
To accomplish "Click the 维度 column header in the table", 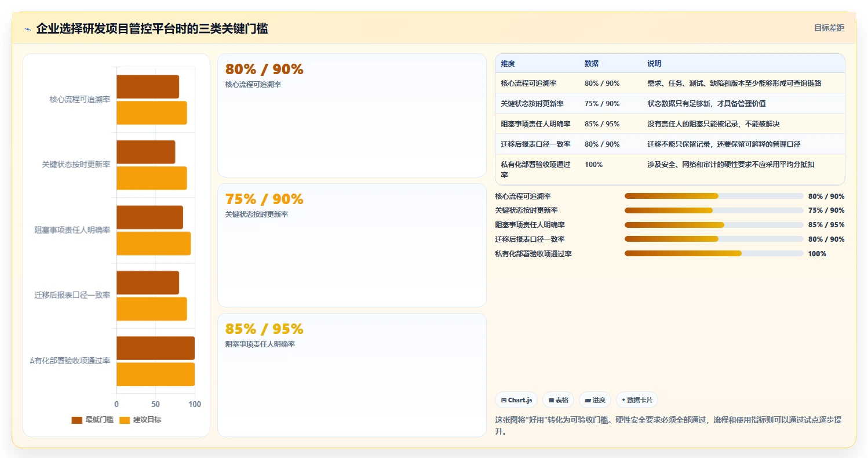I will [508, 64].
